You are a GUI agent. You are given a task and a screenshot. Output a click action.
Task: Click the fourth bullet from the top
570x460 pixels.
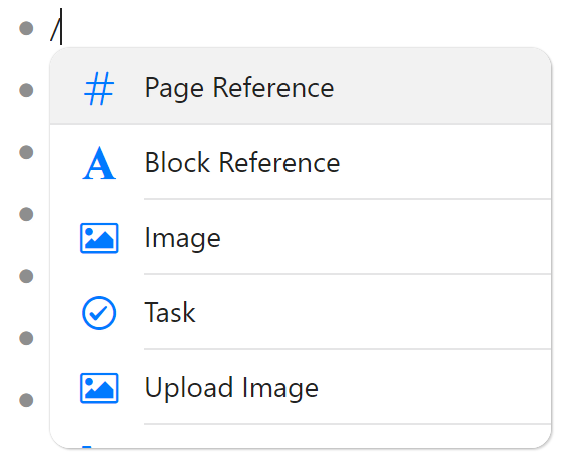(26, 214)
